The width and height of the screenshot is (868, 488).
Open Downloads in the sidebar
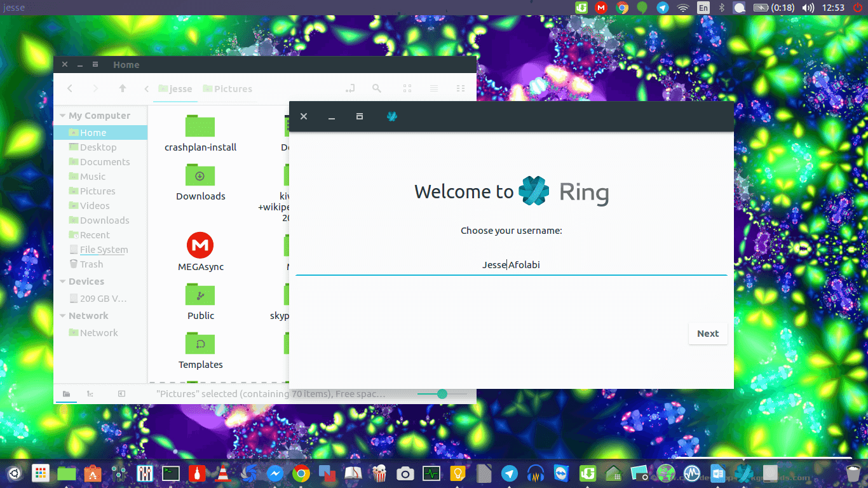tap(100, 220)
